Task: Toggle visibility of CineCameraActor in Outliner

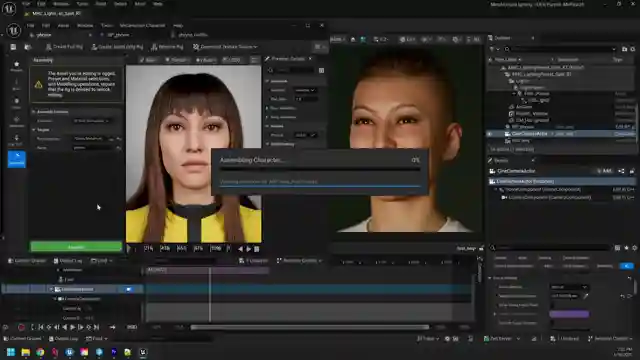Action: (490, 133)
